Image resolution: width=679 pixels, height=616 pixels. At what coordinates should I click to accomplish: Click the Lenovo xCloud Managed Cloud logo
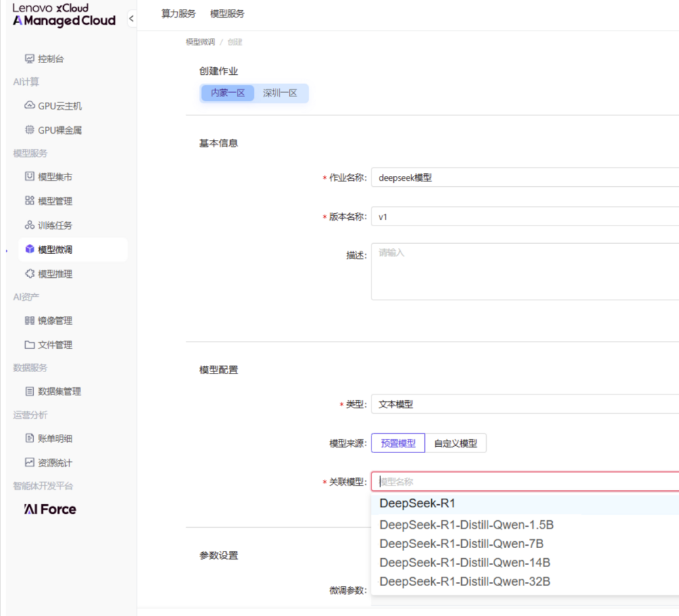pyautogui.click(x=64, y=15)
